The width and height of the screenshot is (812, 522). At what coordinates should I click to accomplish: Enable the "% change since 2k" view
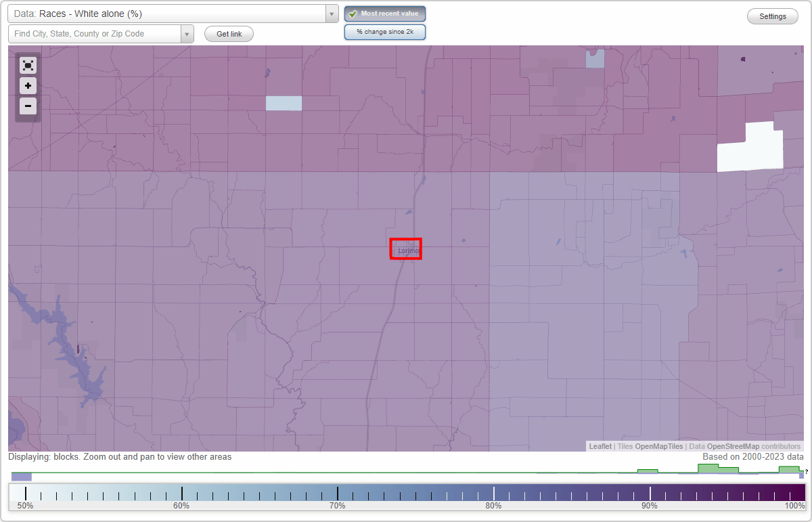pos(385,31)
